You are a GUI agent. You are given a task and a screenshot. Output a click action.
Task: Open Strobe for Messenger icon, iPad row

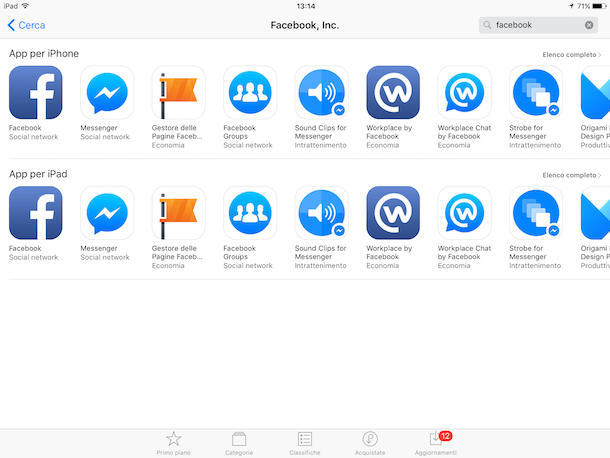pyautogui.click(x=536, y=213)
